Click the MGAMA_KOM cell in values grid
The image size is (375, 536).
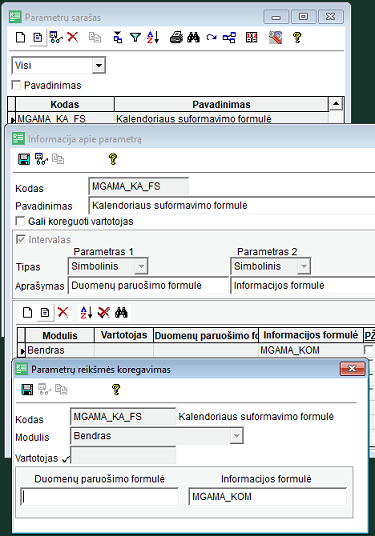(310, 350)
